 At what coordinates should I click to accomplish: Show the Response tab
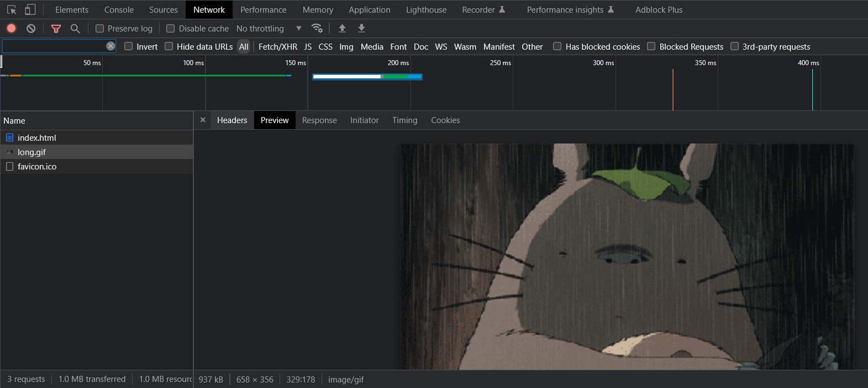point(319,120)
